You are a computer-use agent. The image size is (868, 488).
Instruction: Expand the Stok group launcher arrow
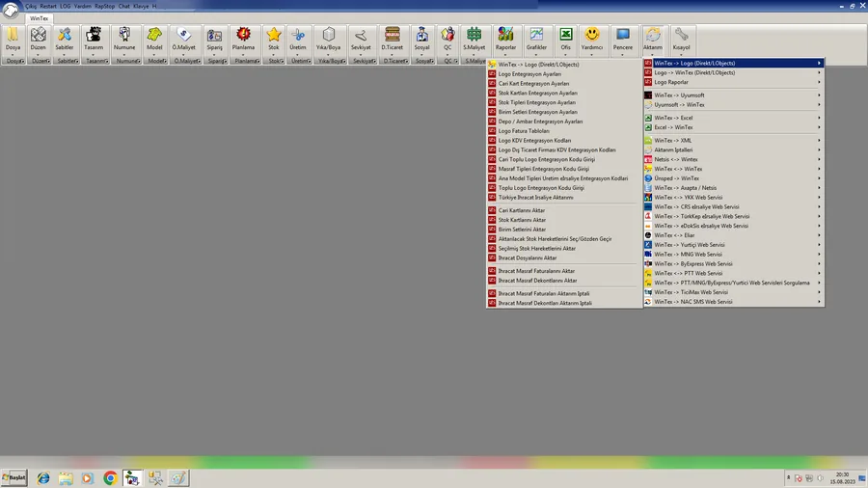click(x=284, y=61)
